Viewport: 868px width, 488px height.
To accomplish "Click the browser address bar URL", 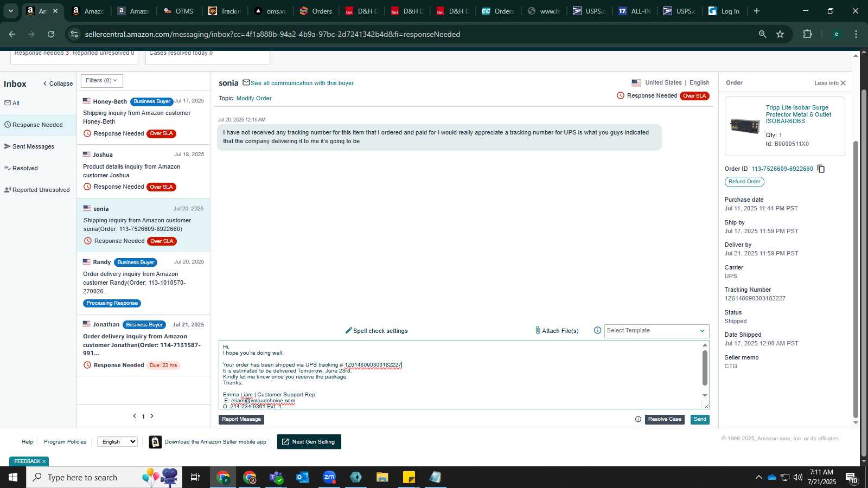I will click(x=272, y=34).
